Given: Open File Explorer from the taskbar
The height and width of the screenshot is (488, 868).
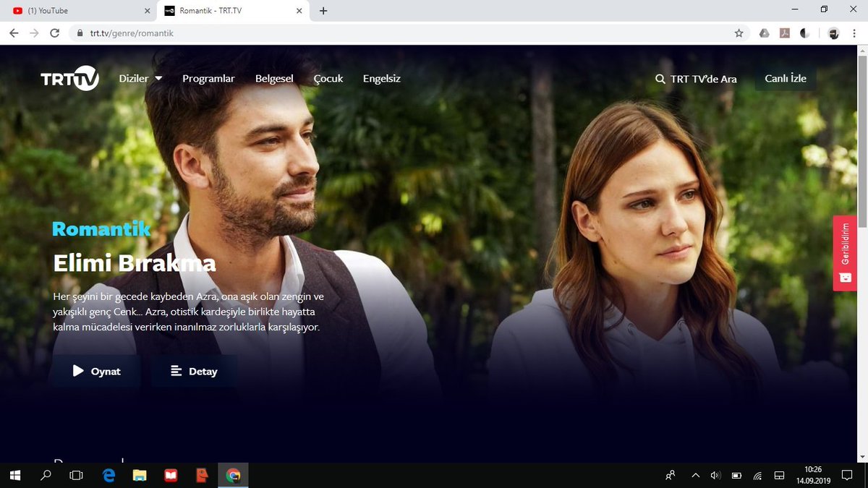Looking at the screenshot, I should (x=140, y=475).
